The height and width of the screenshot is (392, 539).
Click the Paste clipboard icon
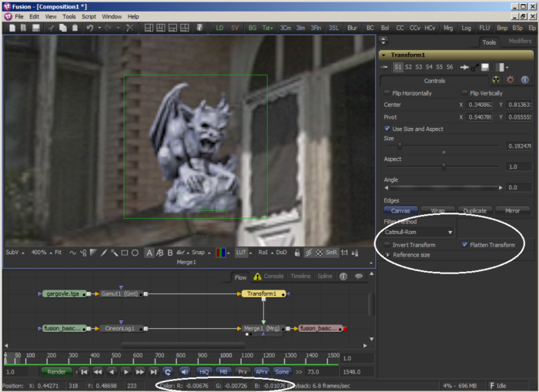(x=75, y=28)
